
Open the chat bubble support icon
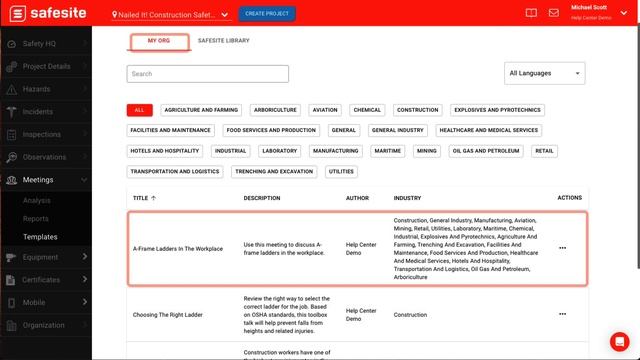(619, 341)
